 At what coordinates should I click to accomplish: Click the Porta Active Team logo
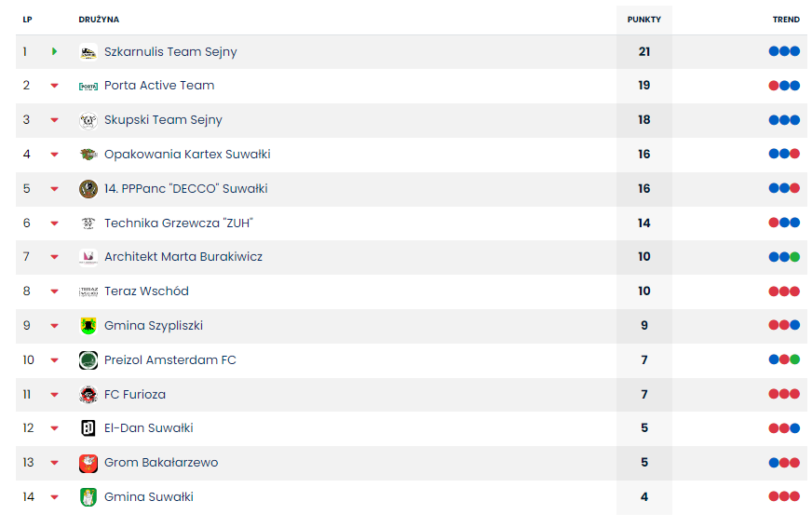tap(88, 86)
